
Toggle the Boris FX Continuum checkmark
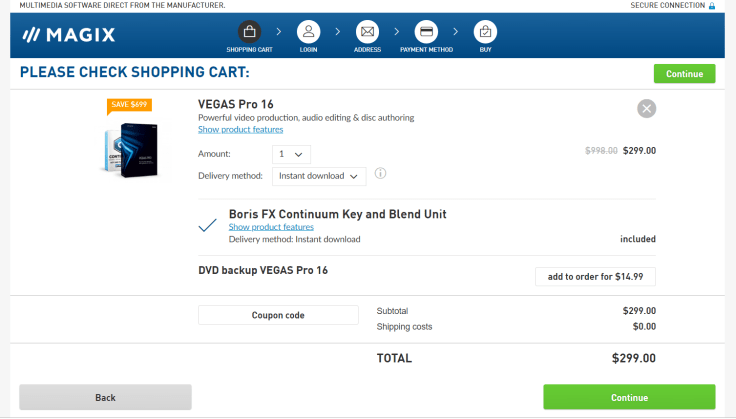pyautogui.click(x=208, y=225)
